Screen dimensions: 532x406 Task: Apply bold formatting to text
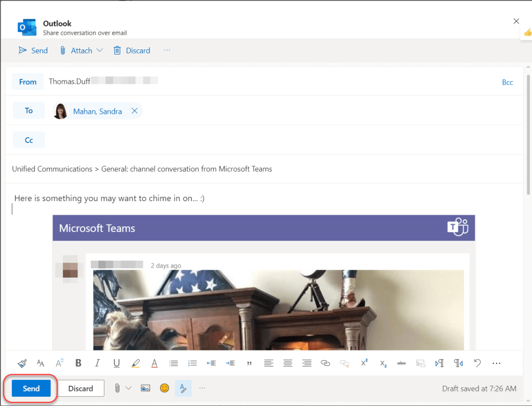coord(78,363)
